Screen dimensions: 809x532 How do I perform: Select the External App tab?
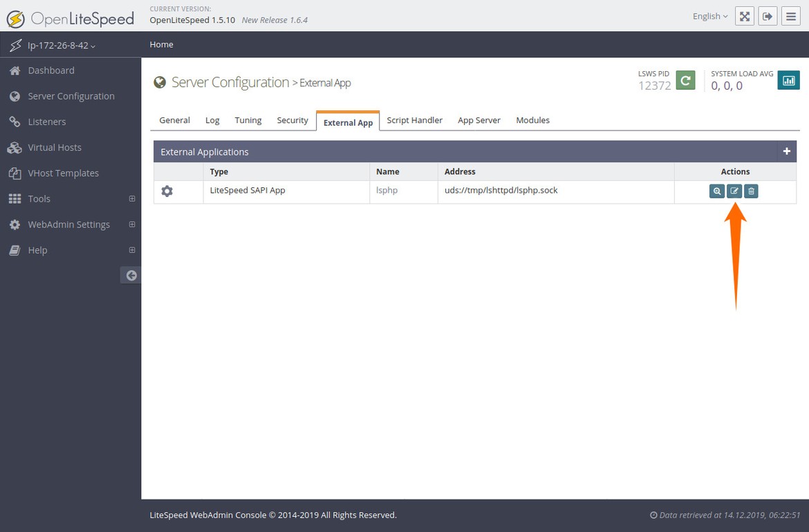(x=348, y=122)
